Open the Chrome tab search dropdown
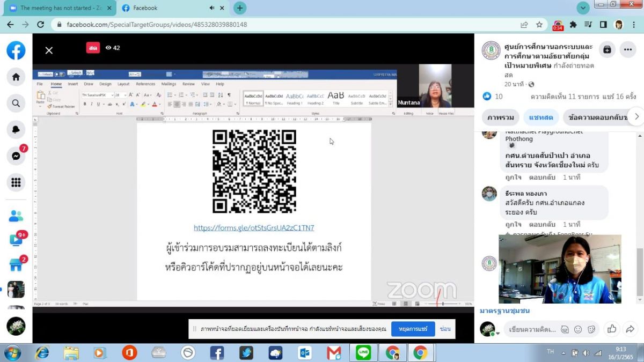 coord(583,8)
